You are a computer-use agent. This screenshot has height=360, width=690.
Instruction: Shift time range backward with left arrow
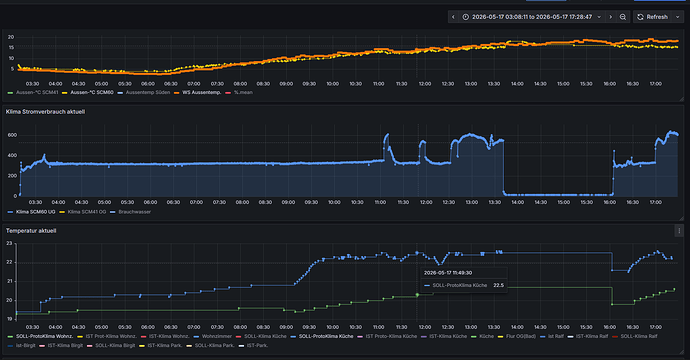[453, 17]
